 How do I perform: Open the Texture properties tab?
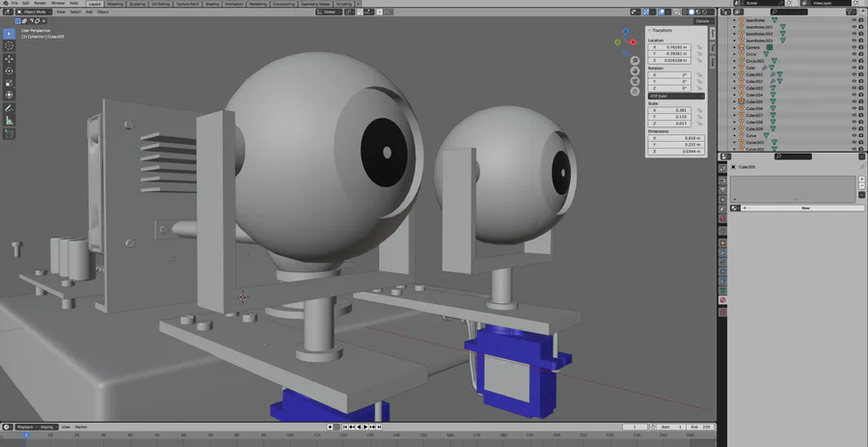click(x=722, y=313)
